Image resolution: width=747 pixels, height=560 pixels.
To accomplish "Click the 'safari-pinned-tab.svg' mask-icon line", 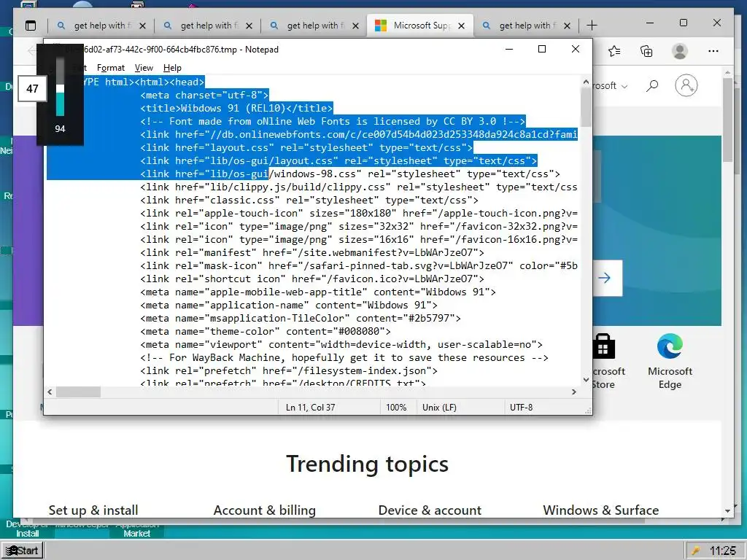I will (359, 265).
